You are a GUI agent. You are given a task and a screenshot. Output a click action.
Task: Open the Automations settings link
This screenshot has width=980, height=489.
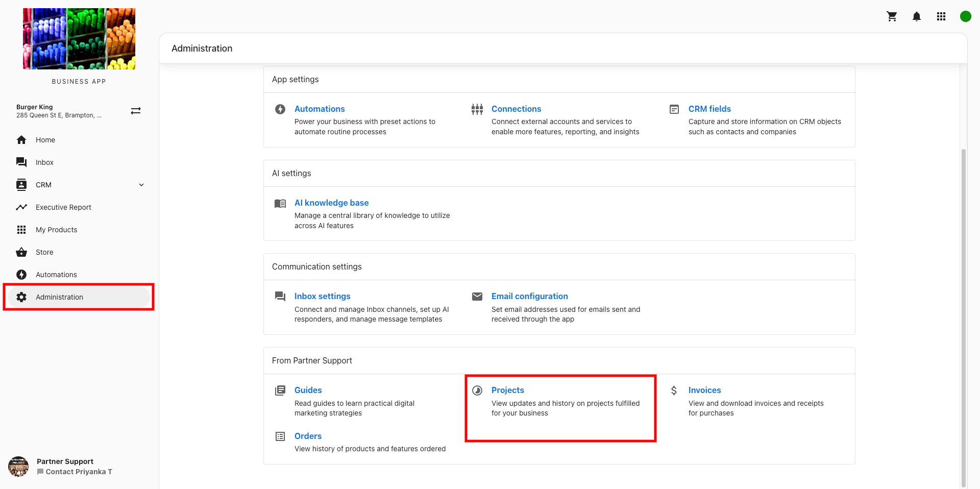tap(320, 109)
